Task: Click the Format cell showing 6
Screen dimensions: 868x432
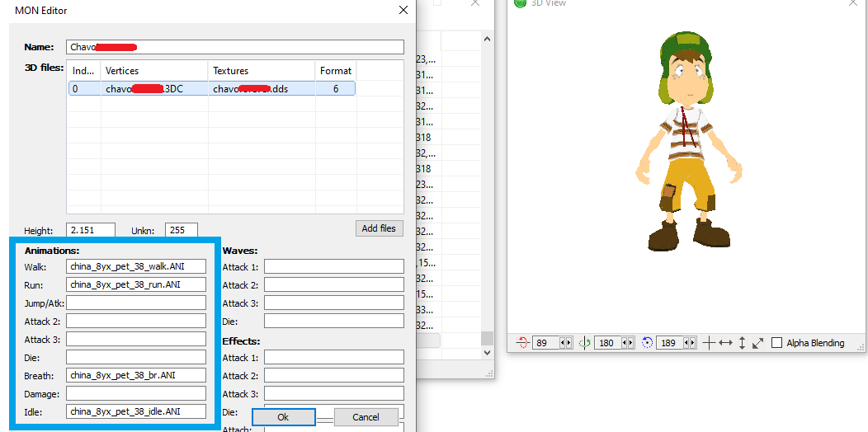Action: point(336,88)
